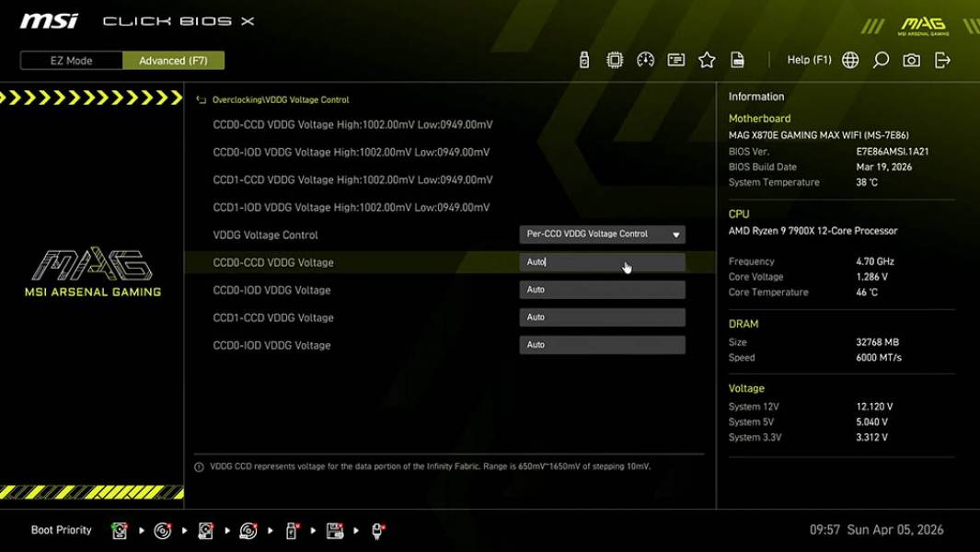Screen dimensions: 980x552
Task: Open the VDDG Voltage Control dropdown
Action: (x=602, y=234)
